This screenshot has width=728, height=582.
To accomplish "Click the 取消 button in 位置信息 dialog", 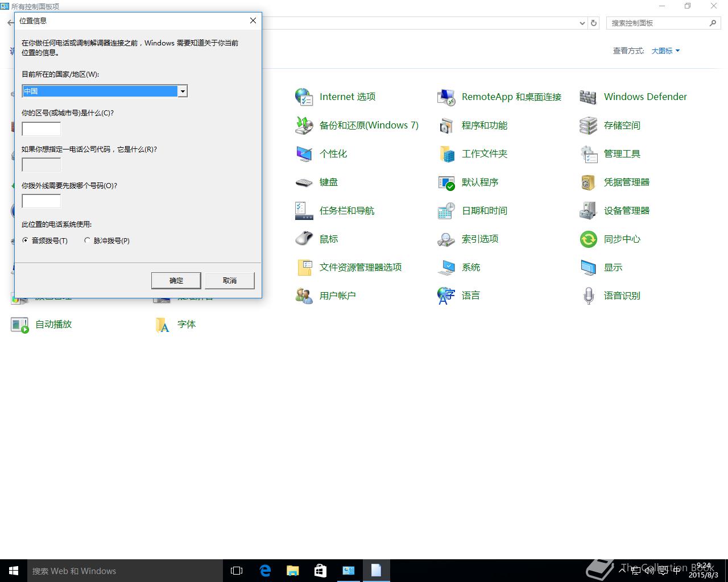I will [230, 280].
